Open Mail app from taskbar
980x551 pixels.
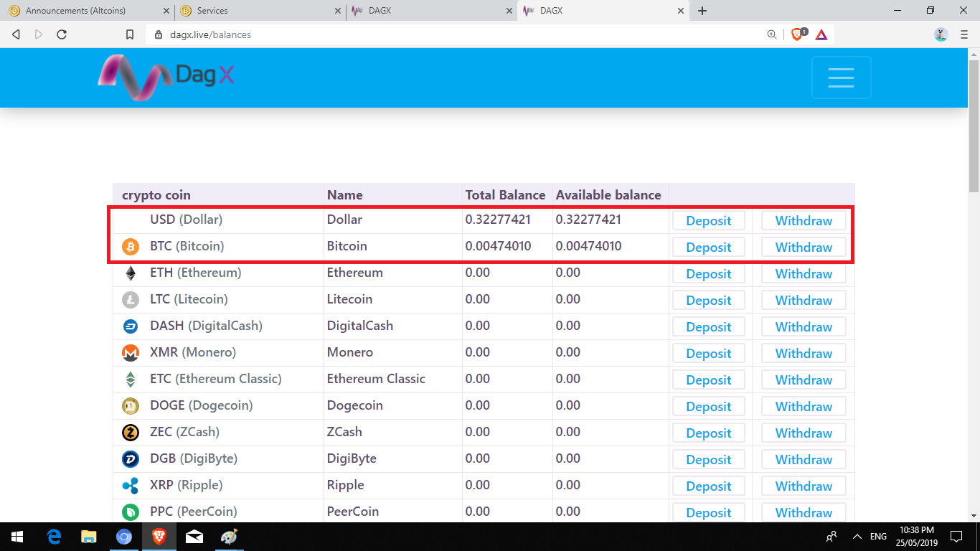tap(194, 537)
